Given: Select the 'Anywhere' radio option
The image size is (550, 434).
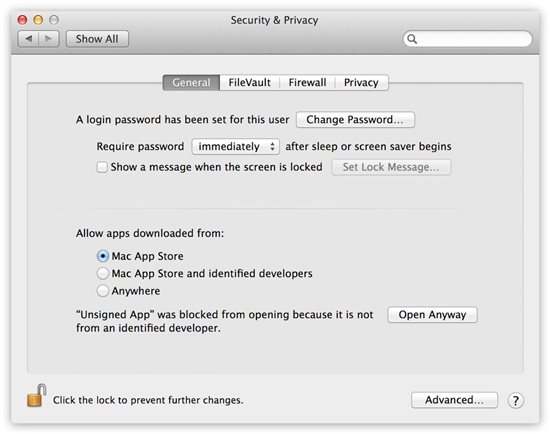Looking at the screenshot, I should coord(103,291).
